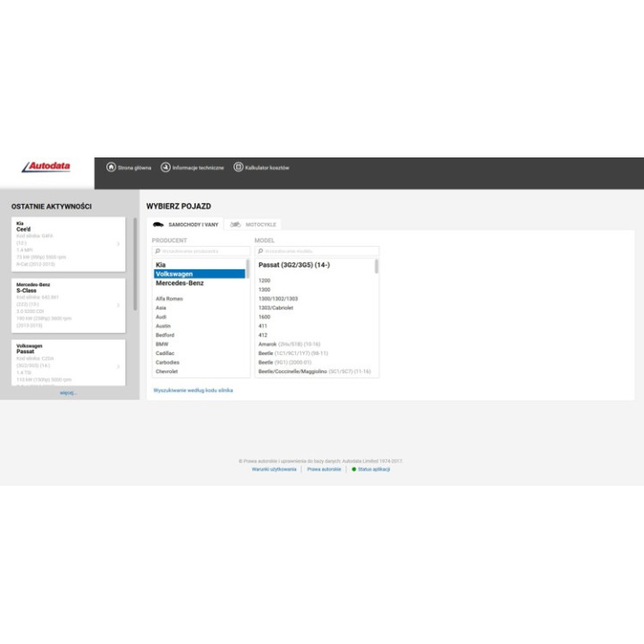
Task: Click the model list scrollbar
Action: click(377, 267)
